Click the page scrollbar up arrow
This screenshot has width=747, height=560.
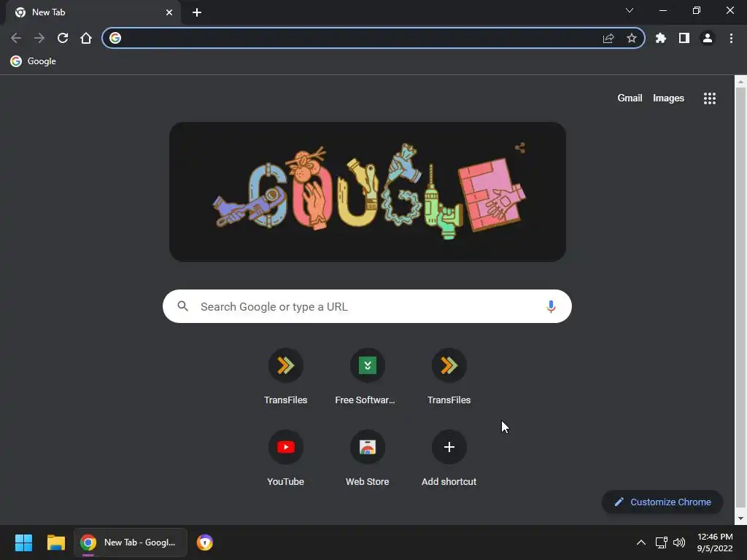(740, 82)
